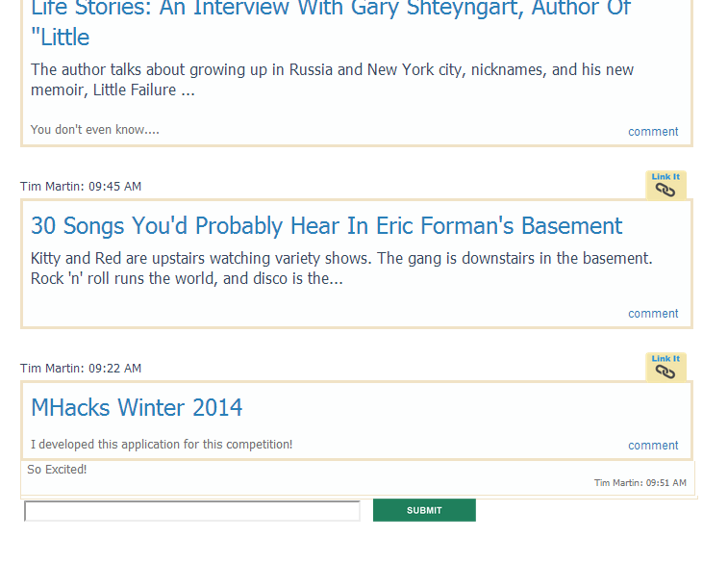
Task: Click the 'Kitty and Red are upstairs' description
Action: coord(341,269)
